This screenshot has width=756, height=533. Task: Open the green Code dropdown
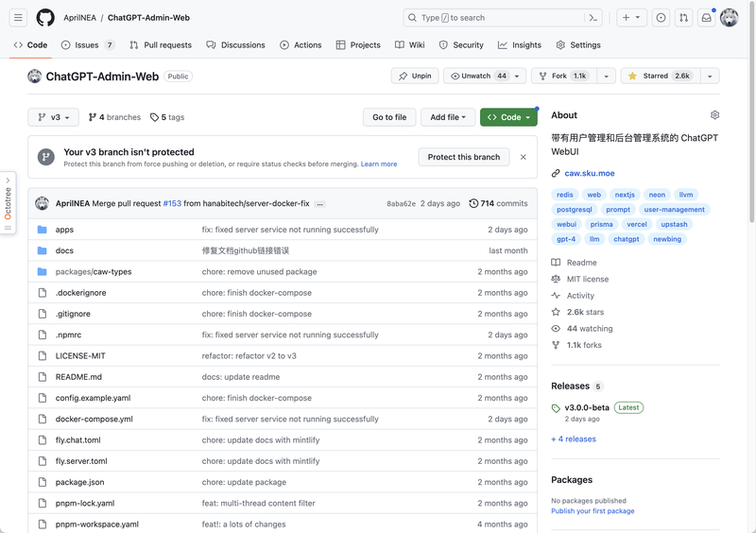(x=508, y=117)
